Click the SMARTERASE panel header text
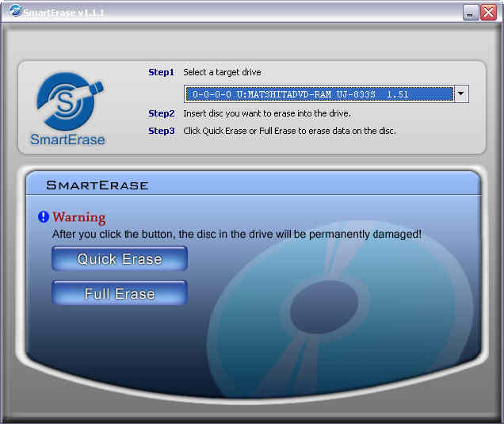Viewport: 504px width, 424px height. pos(97,185)
